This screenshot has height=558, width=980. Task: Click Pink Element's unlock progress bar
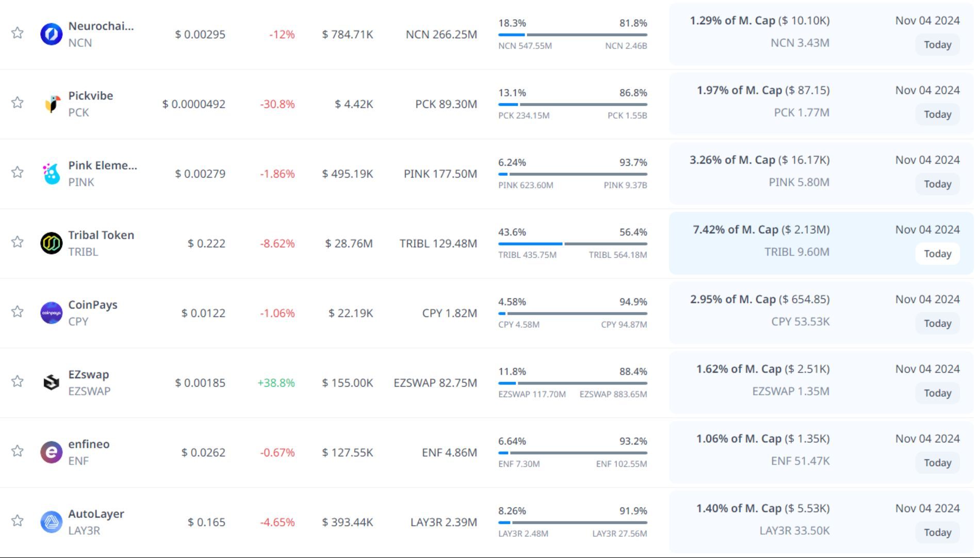pyautogui.click(x=573, y=174)
